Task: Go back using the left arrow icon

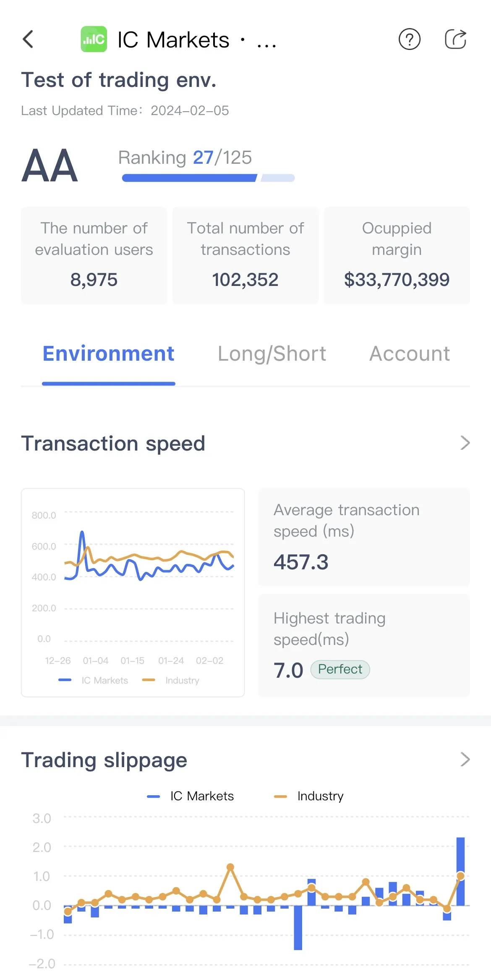Action: pyautogui.click(x=28, y=39)
